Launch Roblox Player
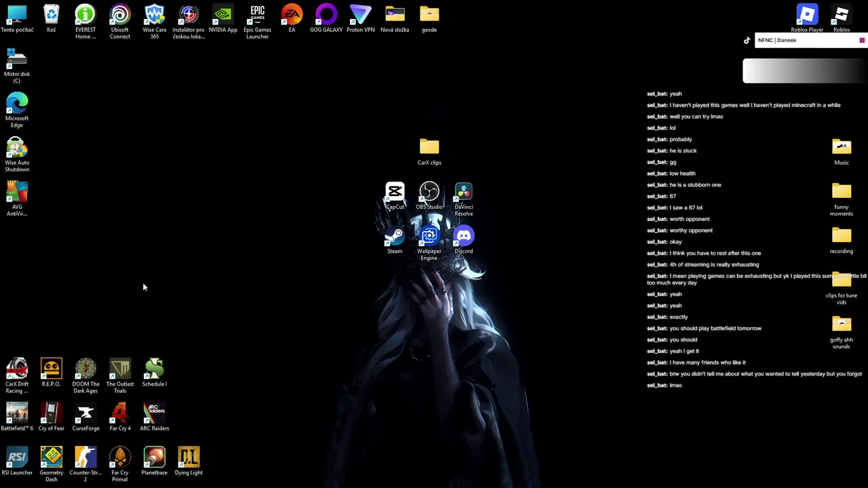Viewport: 868px width, 488px height. click(x=807, y=19)
